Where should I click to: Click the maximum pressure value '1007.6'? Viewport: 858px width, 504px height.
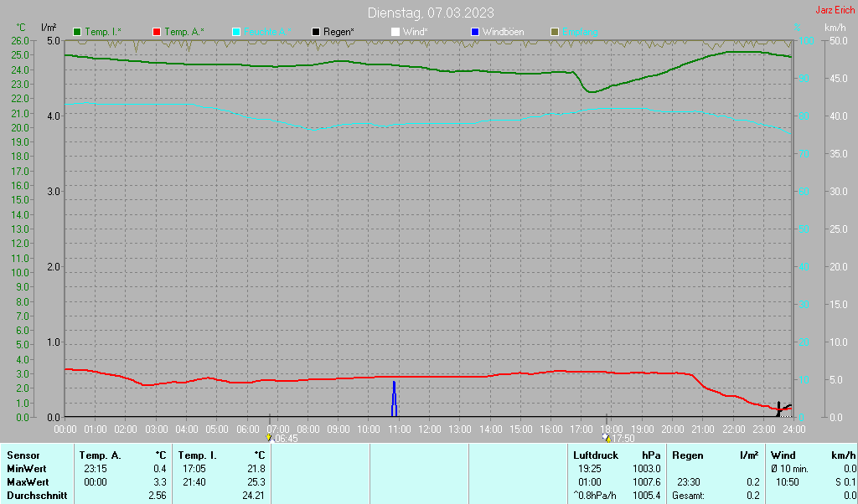[x=646, y=482]
